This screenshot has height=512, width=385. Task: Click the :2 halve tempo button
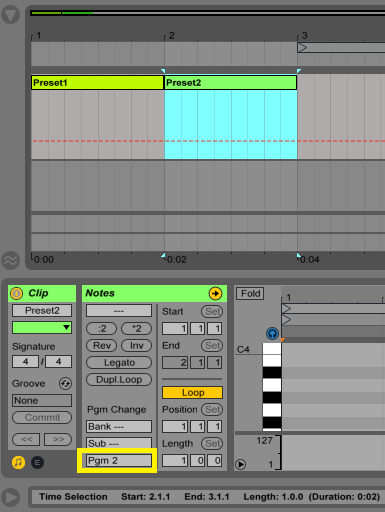(102, 328)
